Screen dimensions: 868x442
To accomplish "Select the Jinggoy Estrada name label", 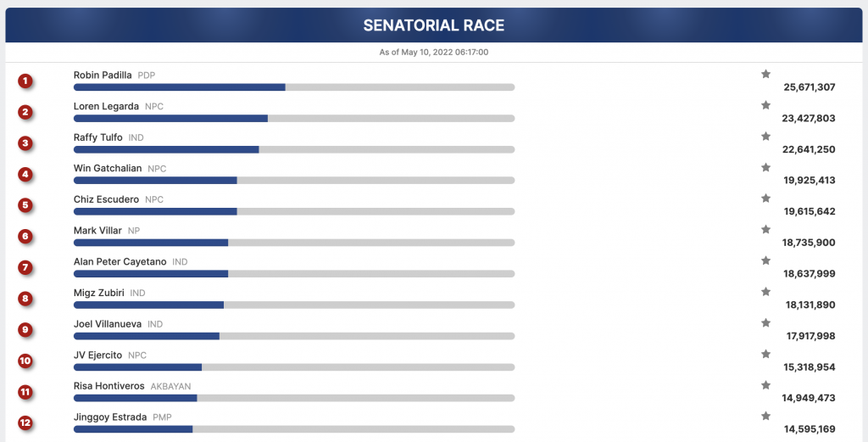I will coord(110,417).
